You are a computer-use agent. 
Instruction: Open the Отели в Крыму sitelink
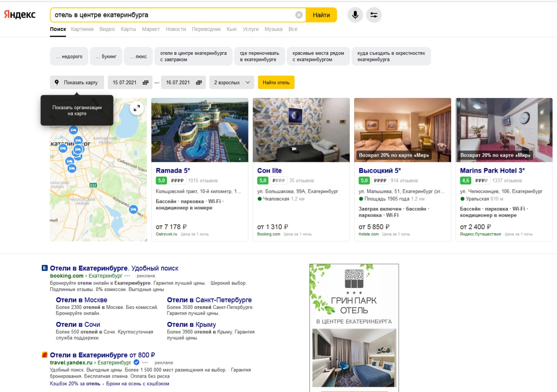tap(191, 325)
